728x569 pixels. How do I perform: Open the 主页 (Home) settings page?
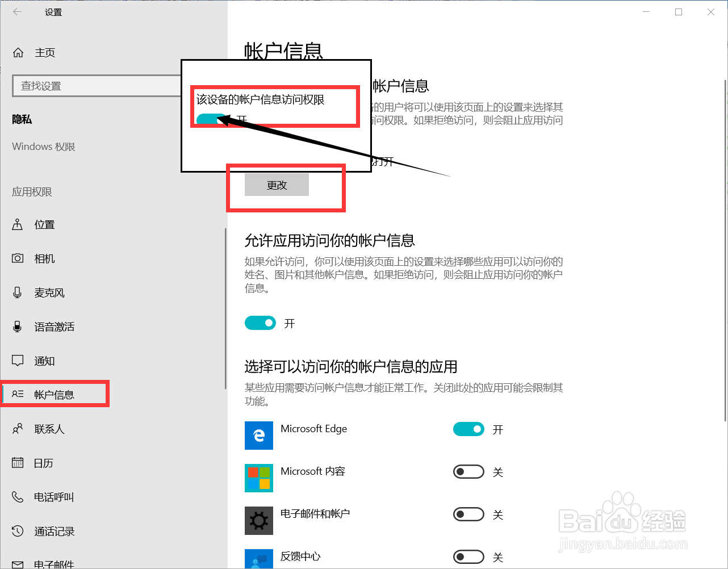(x=35, y=52)
